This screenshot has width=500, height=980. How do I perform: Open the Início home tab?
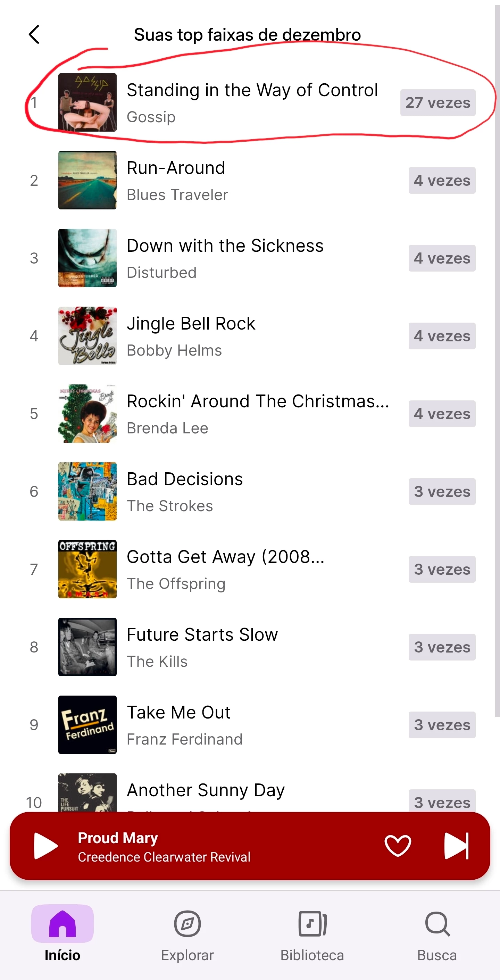(x=62, y=933)
